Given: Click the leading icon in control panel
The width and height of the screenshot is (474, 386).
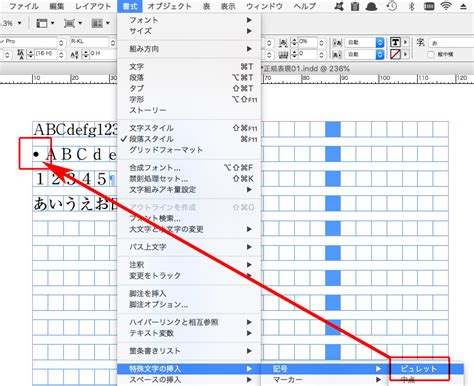Looking at the screenshot, I should pyautogui.click(x=21, y=54).
